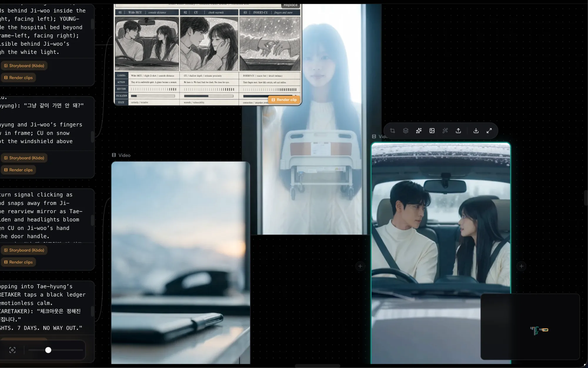
Task: Adjust the canvas zoom slider handle
Action: coord(48,350)
